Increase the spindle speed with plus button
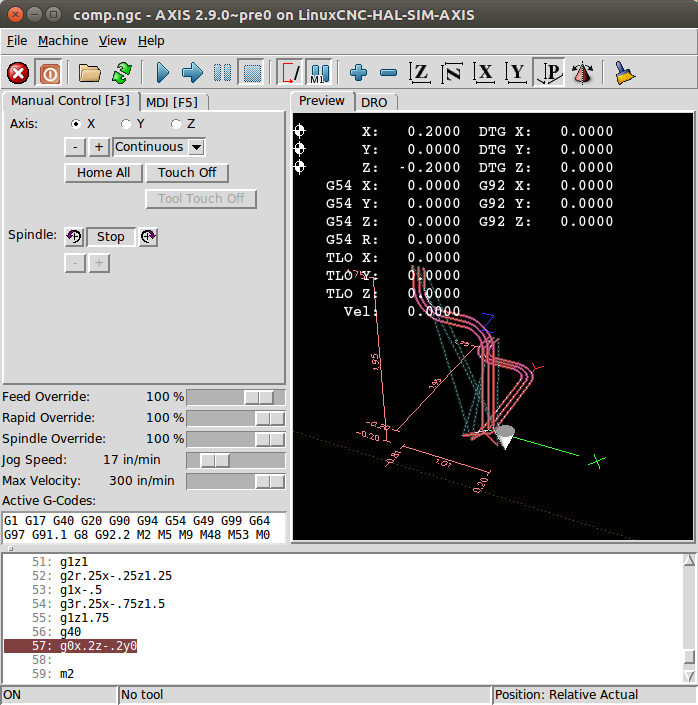698x705 pixels. 99,263
